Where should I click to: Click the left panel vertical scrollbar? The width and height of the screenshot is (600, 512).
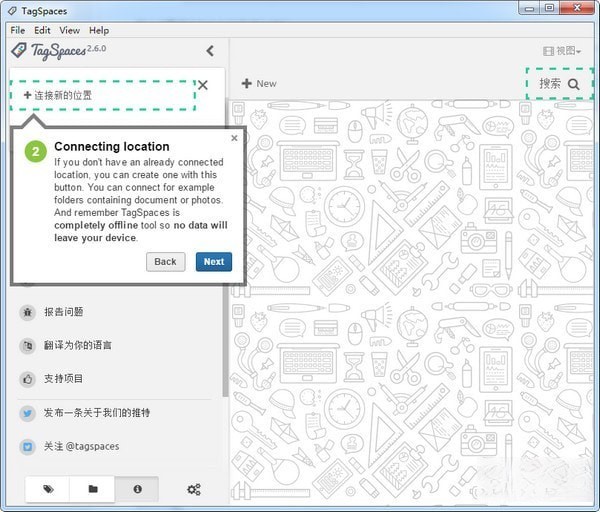coord(225,341)
